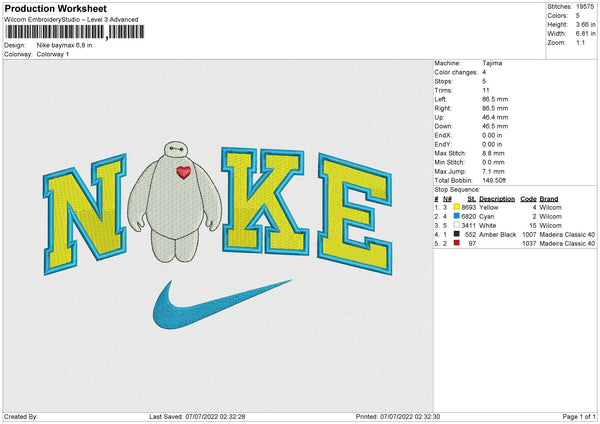
Task: Click the Min Stitch value '0.0 mm'
Action: tap(494, 162)
